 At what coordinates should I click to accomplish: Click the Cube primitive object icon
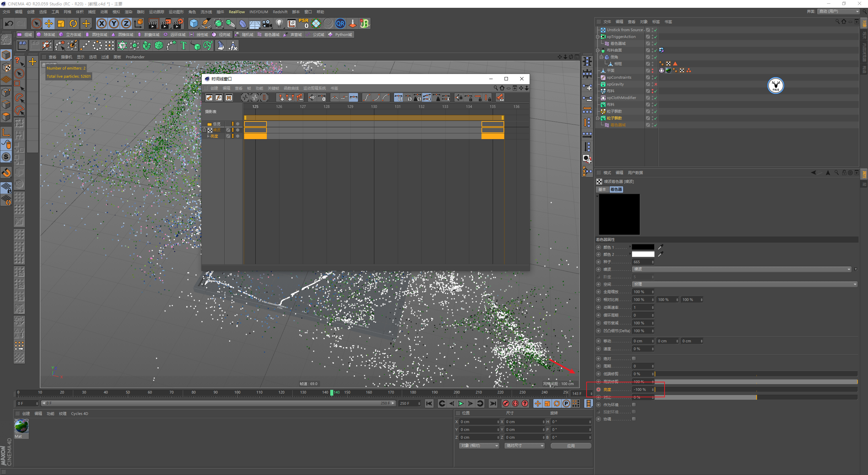[x=194, y=23]
